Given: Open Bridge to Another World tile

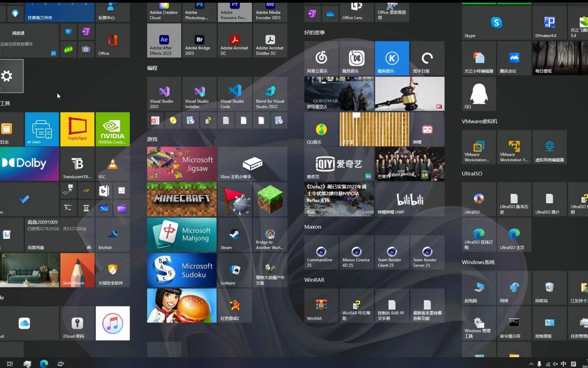Looking at the screenshot, I should click(270, 235).
